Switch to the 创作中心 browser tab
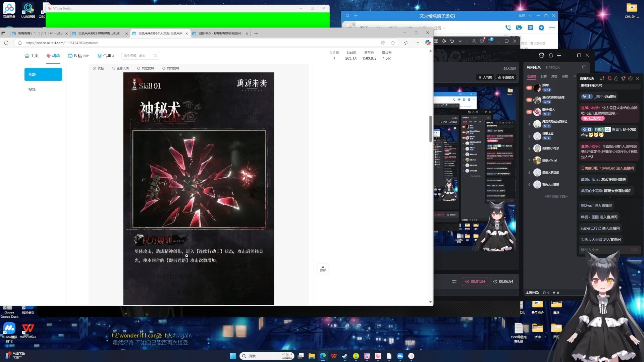 [x=219, y=33]
